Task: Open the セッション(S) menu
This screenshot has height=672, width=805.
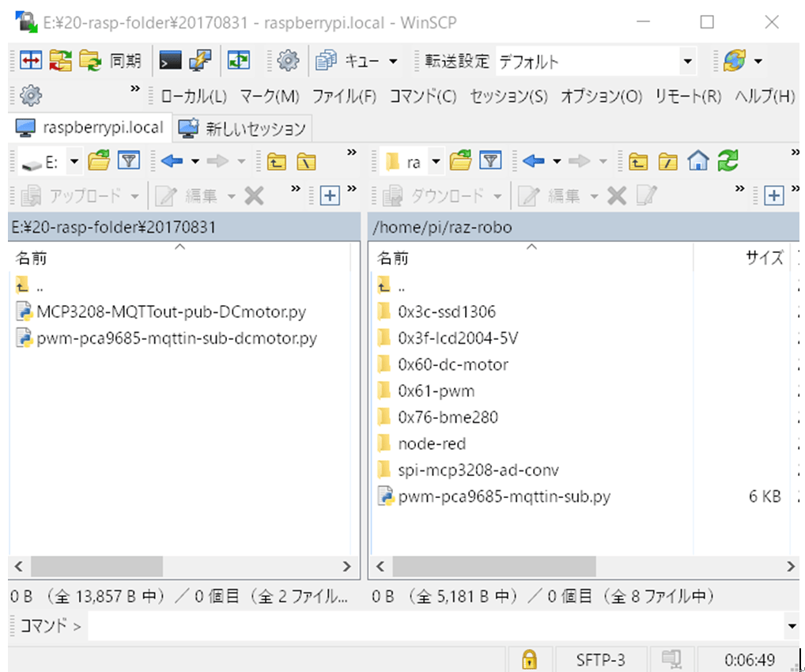Action: point(508,96)
